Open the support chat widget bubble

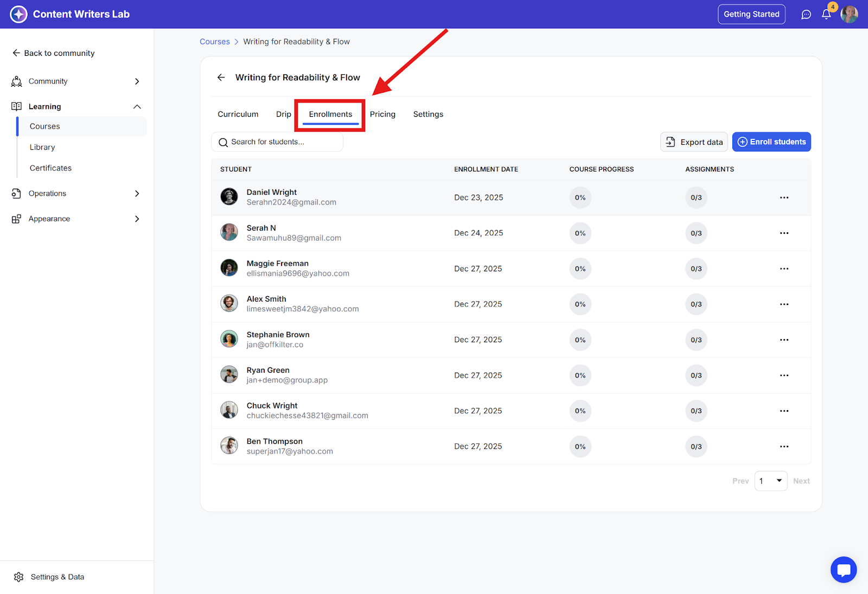point(843,570)
